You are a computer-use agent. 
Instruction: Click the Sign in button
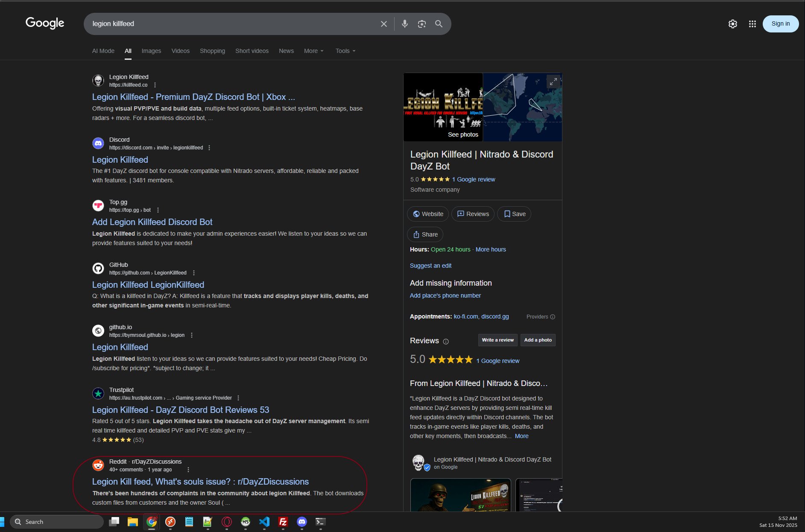click(x=781, y=24)
